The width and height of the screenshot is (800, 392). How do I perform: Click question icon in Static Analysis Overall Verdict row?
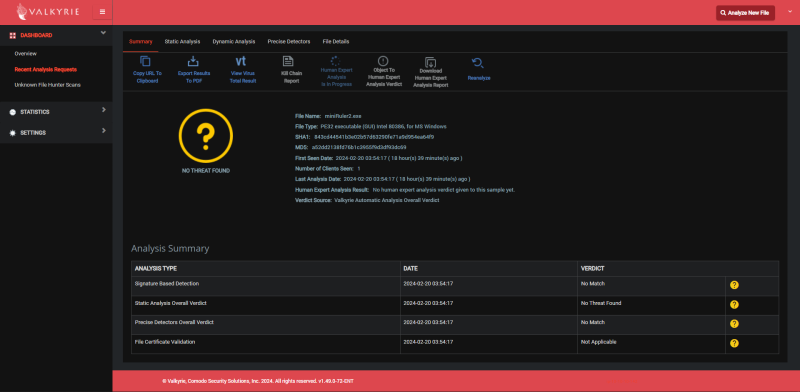734,305
